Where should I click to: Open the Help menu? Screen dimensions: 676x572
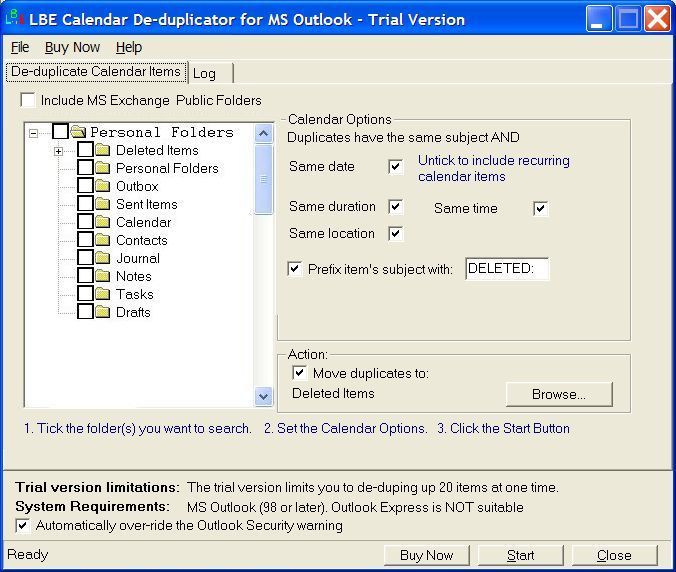[x=128, y=47]
